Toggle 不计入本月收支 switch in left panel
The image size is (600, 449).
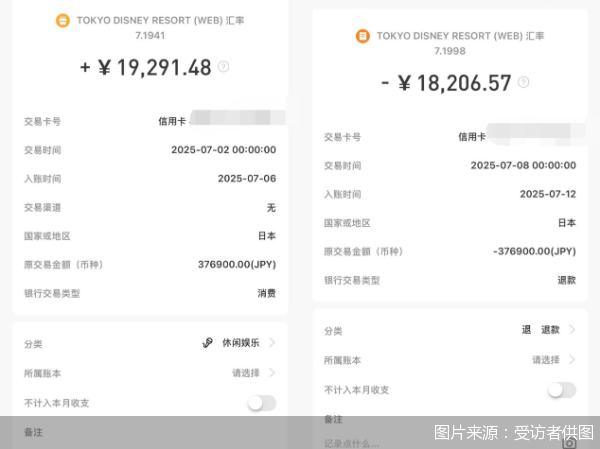pos(262,403)
